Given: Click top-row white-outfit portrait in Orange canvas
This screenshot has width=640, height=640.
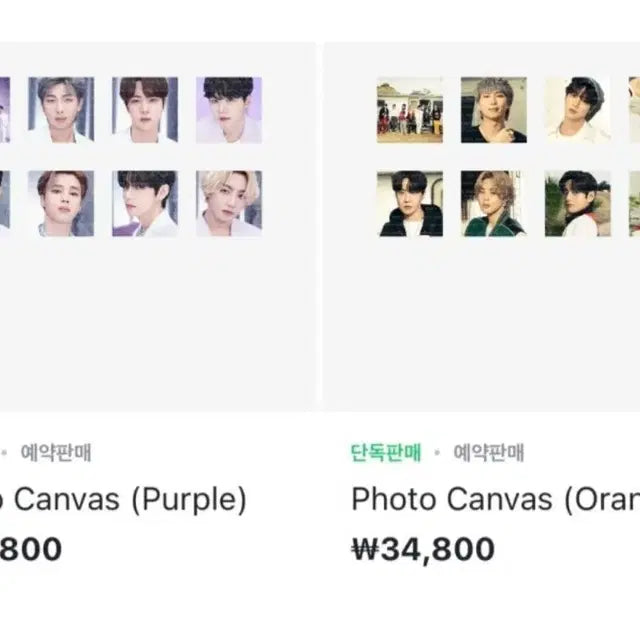Looking at the screenshot, I should (577, 109).
